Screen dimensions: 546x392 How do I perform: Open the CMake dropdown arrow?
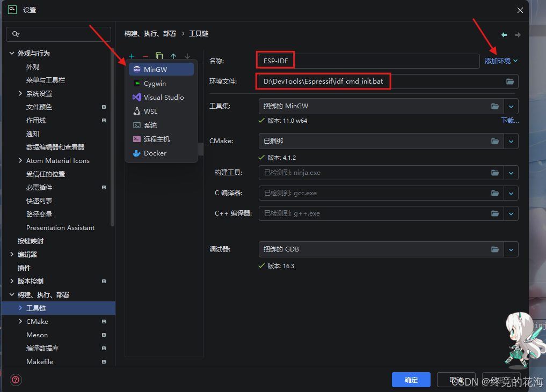tap(511, 141)
